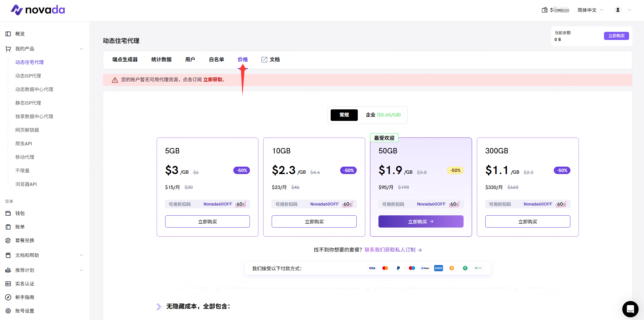Open the 白名单 whitelist tab
This screenshot has height=320, width=644.
pos(216,60)
